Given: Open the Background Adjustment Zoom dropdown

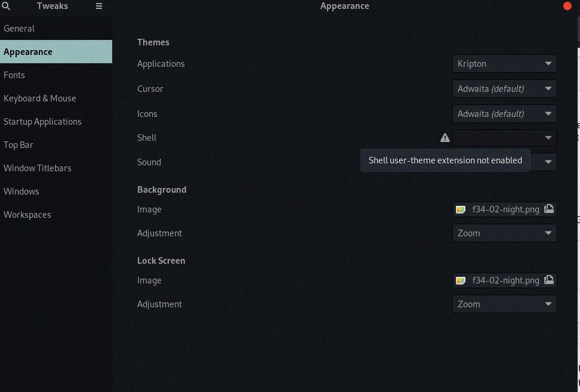Looking at the screenshot, I should click(x=504, y=233).
